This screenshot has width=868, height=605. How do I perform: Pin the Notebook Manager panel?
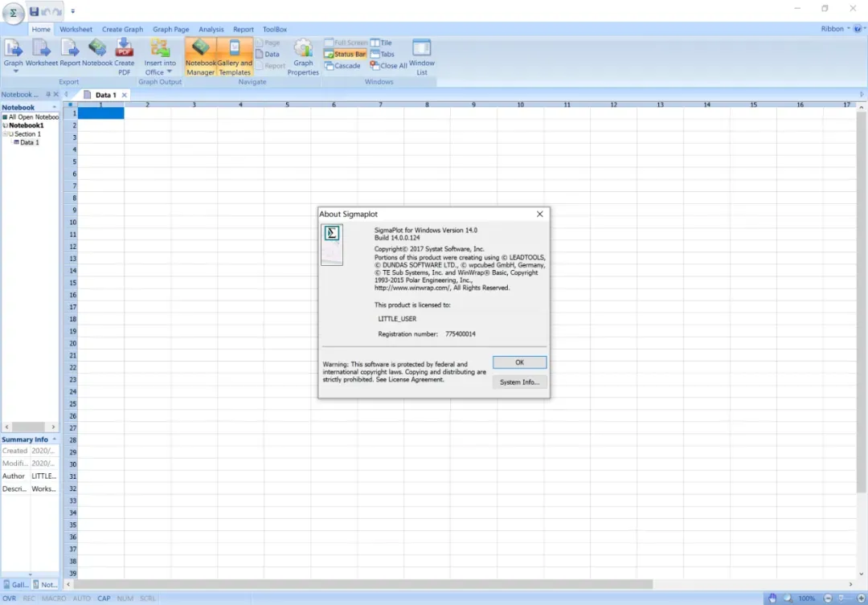(48, 95)
